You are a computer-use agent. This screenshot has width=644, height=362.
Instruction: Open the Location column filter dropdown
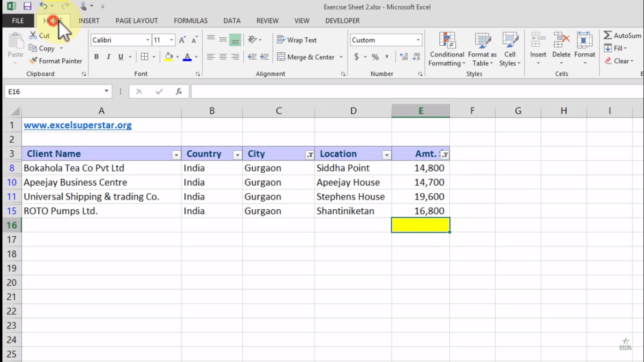387,154
